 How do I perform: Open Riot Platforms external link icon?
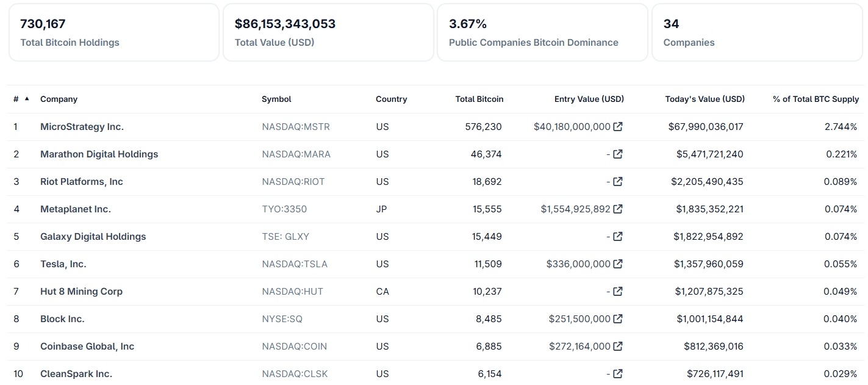click(x=618, y=182)
